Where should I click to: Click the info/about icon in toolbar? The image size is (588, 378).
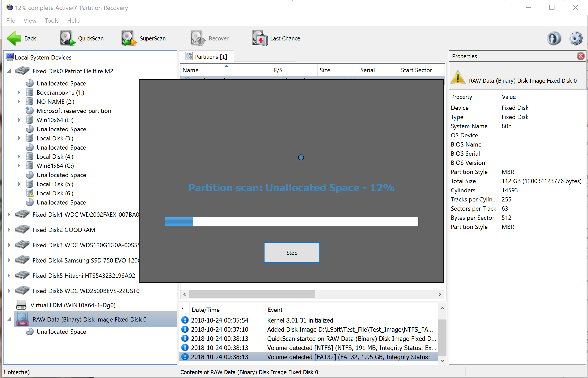coord(554,38)
